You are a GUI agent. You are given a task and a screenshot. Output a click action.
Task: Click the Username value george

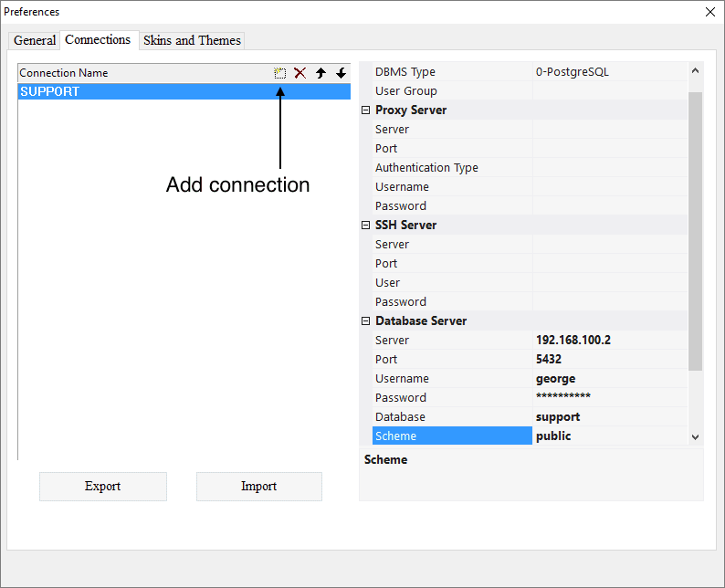tap(608, 378)
